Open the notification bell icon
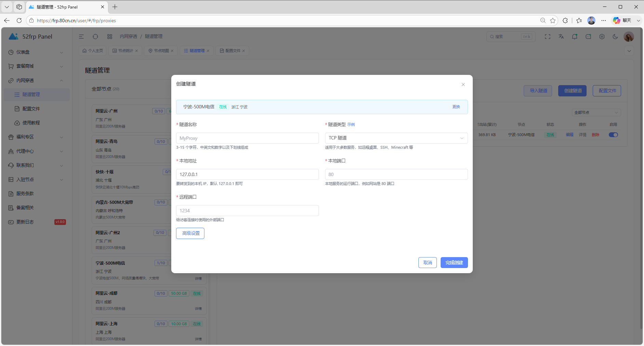This screenshot has width=644, height=346. click(575, 37)
